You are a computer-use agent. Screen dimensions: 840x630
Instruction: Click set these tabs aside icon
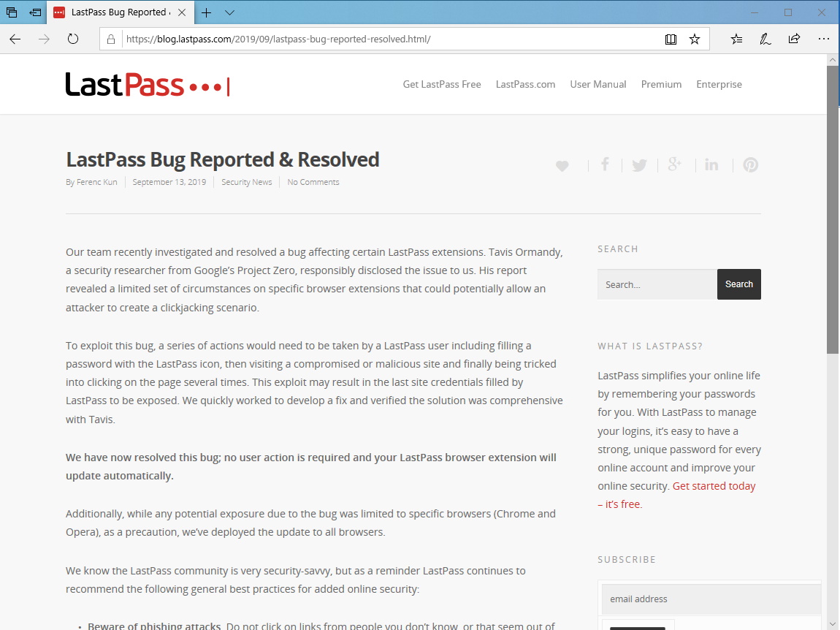pyautogui.click(x=35, y=12)
